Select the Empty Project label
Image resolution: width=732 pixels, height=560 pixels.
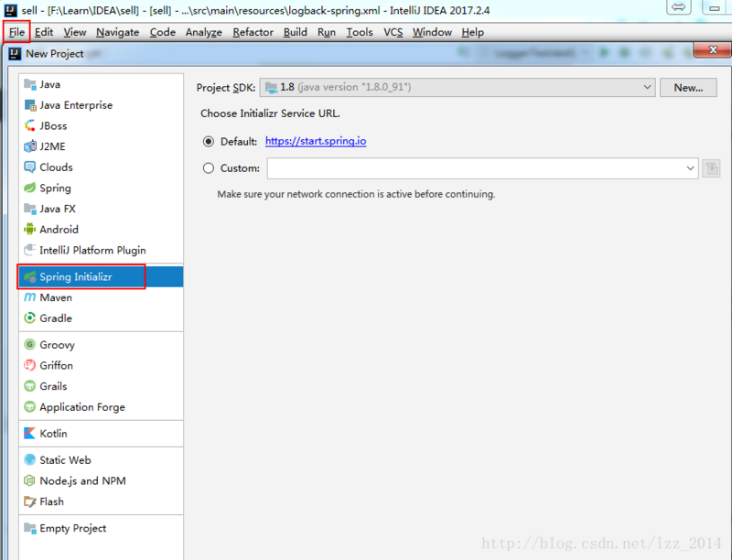click(x=73, y=528)
